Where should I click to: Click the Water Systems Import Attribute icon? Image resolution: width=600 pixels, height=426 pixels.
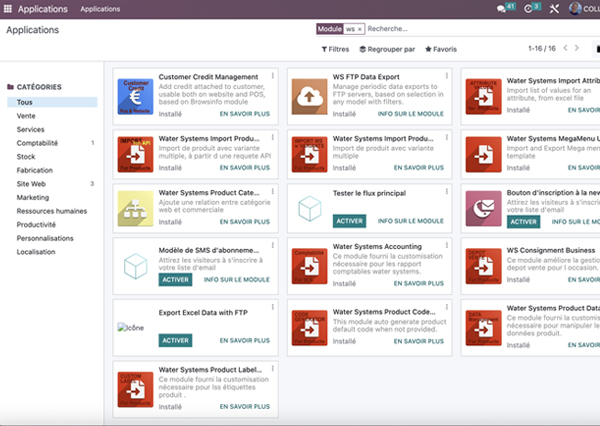coord(484,96)
